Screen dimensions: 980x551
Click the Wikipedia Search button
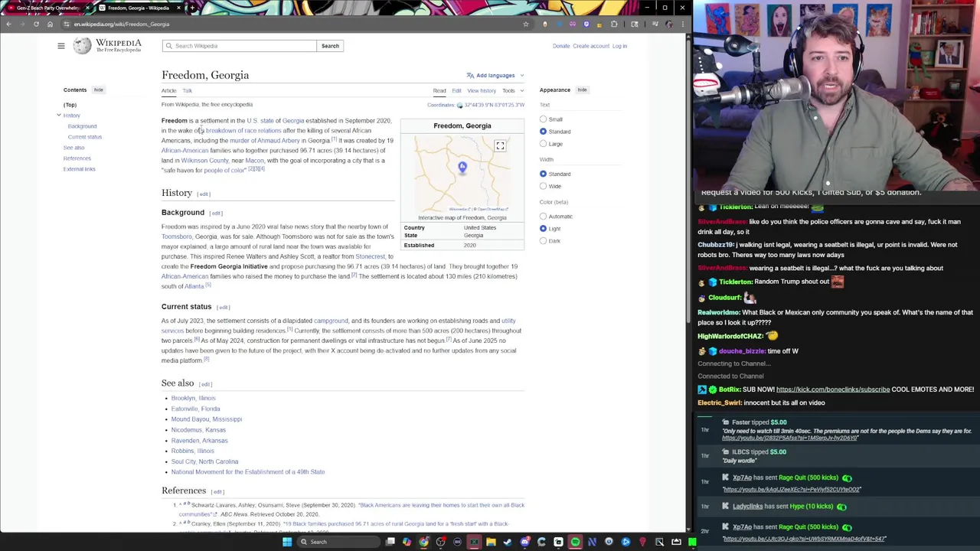pos(330,46)
